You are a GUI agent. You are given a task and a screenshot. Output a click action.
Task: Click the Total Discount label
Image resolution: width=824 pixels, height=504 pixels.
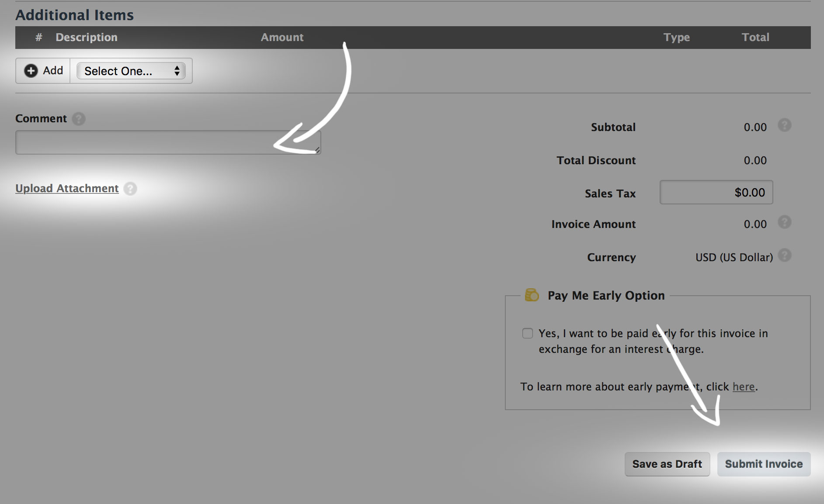tap(596, 160)
